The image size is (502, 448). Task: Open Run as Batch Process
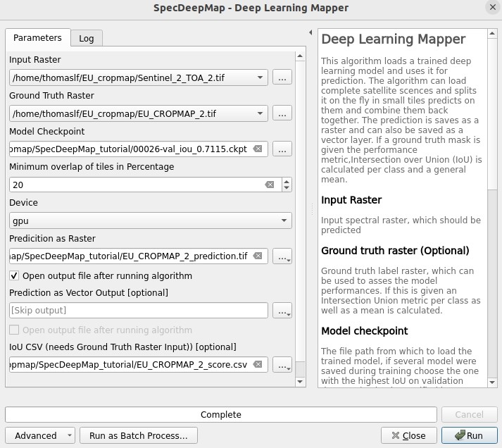point(139,435)
